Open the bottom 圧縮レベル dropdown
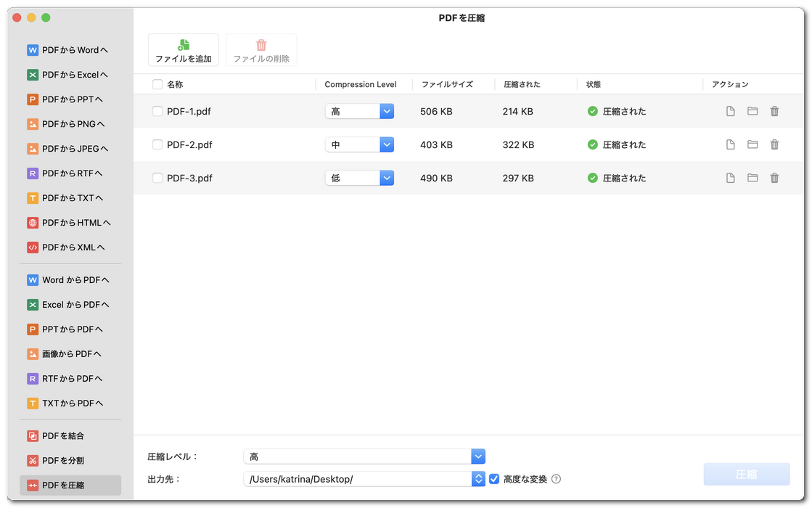Screen dimensions: 812x508 click(x=477, y=456)
